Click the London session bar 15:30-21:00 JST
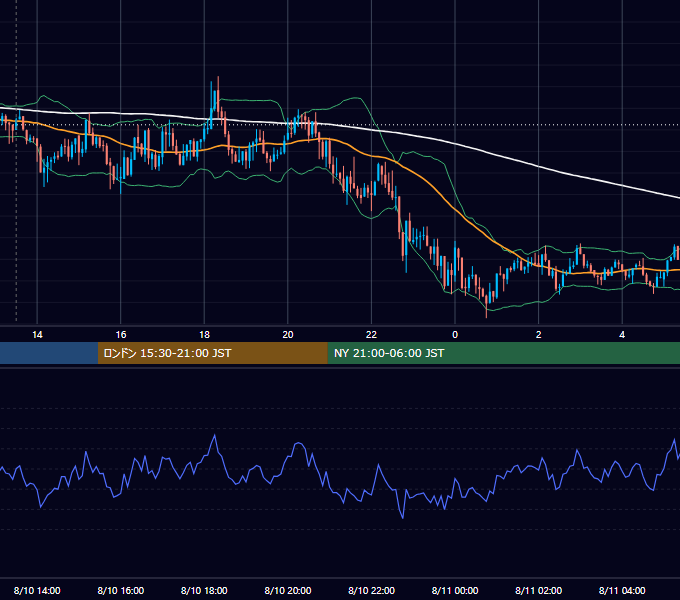This screenshot has height=600, width=680. [212, 353]
